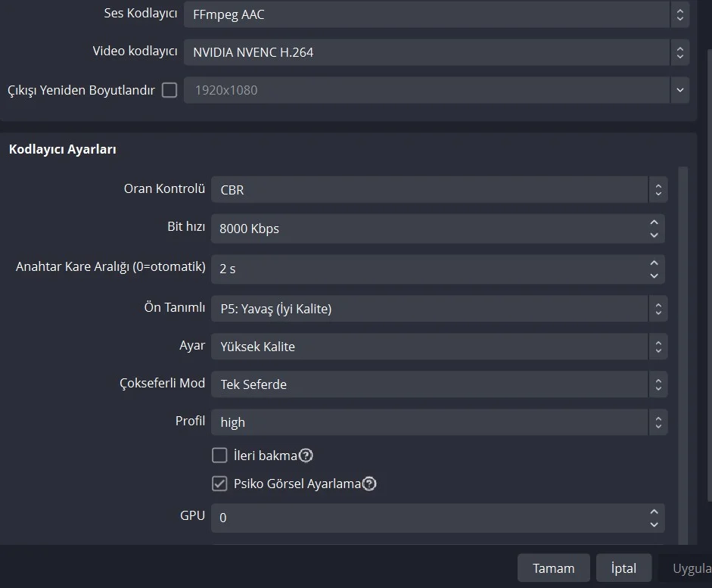Open the Profil high dropdown
The image size is (712, 588).
[x=439, y=422]
